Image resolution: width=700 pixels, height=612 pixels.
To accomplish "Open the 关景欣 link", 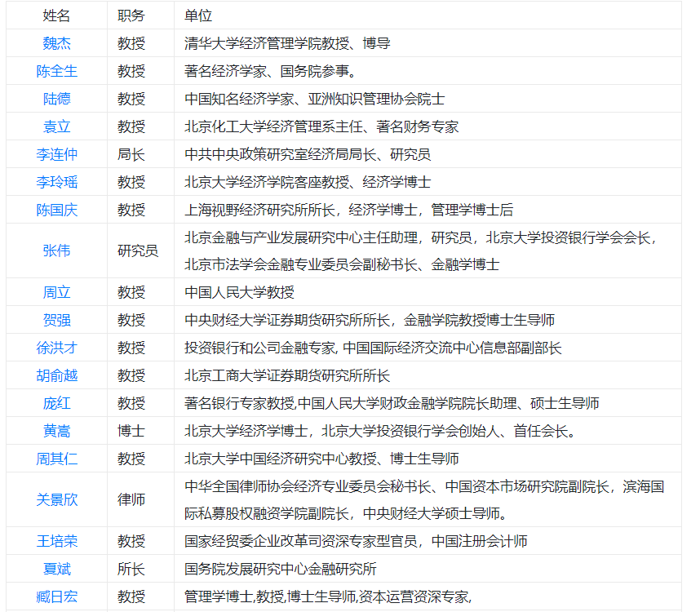I will (x=56, y=499).
